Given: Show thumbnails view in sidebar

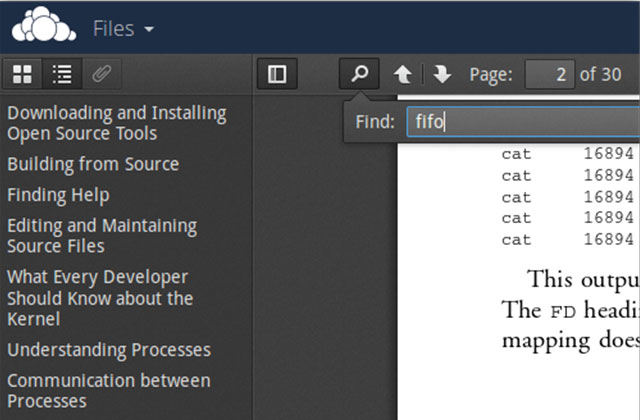Looking at the screenshot, I should [22, 74].
